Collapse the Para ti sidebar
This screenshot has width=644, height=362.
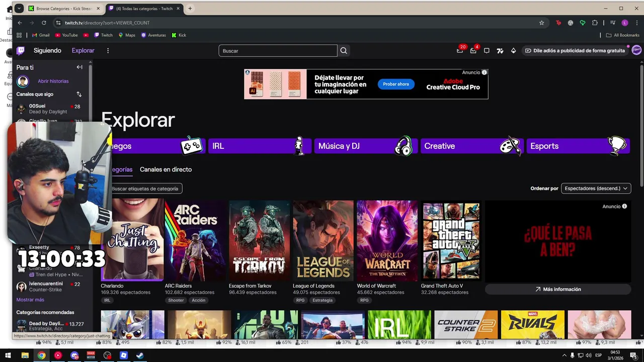[x=79, y=67]
